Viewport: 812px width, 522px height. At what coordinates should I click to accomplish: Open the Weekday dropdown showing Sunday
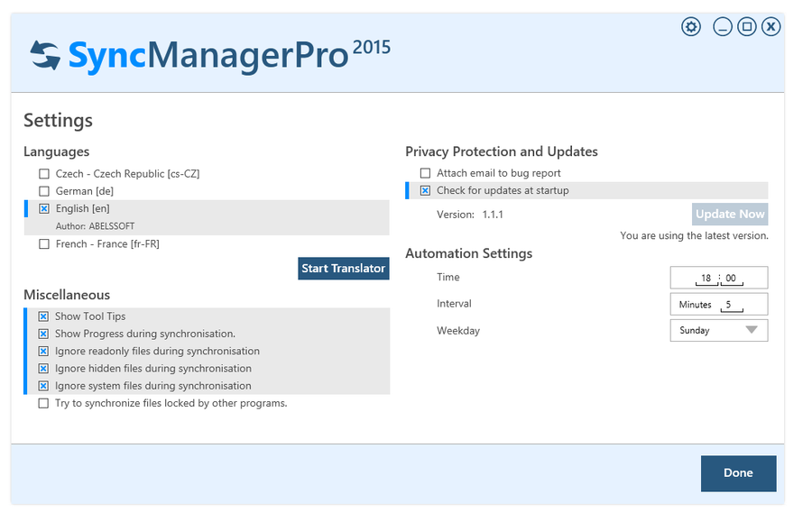tap(719, 330)
